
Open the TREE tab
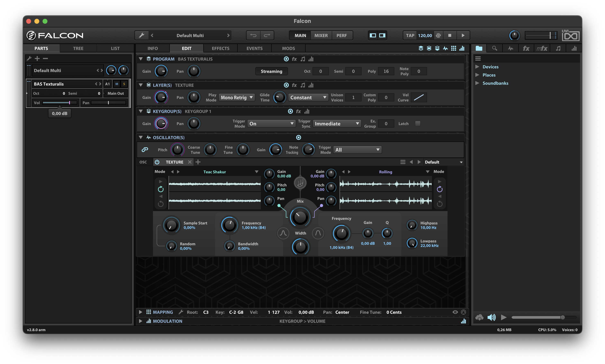(x=78, y=48)
